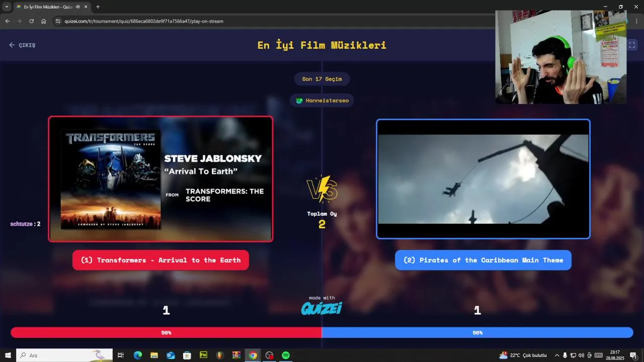
Task: Open Task View from the taskbar
Action: click(x=121, y=355)
